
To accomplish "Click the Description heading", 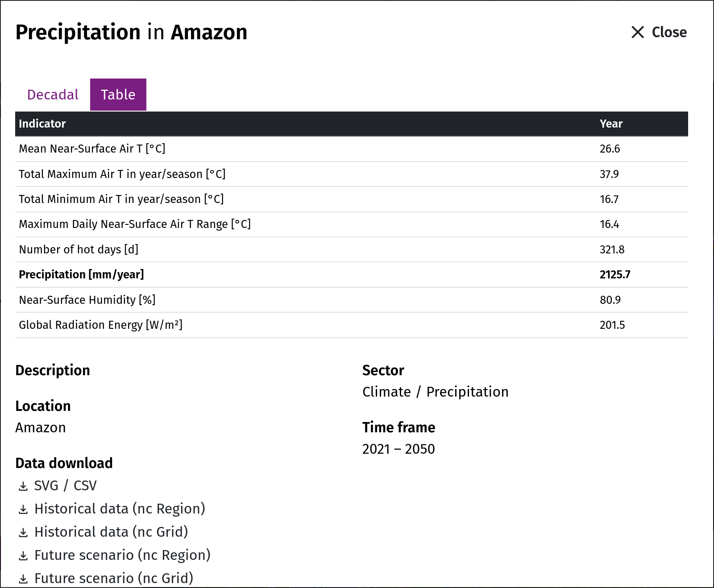I will click(x=53, y=370).
